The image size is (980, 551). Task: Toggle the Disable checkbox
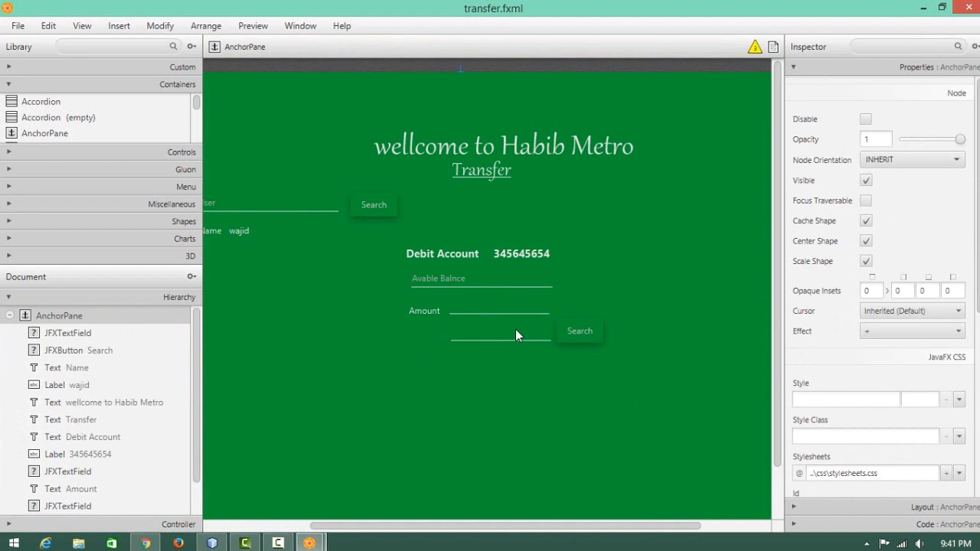(x=866, y=119)
